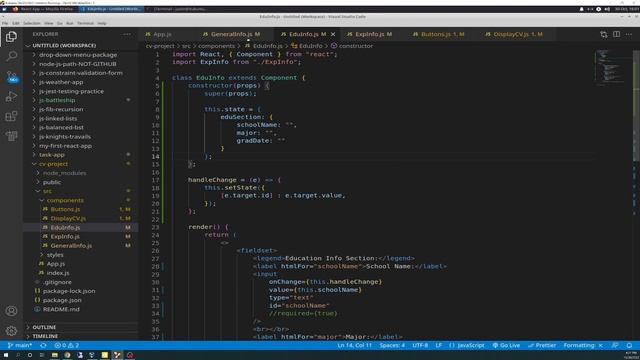Collapse the UNTITLED (WORKSPACE) section
The width and height of the screenshot is (640, 360).
[81, 45]
